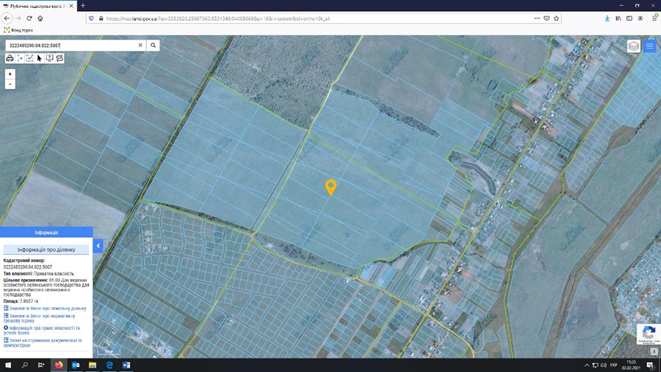Activate the pointer selection tool
The width and height of the screenshot is (661, 372).
click(x=40, y=58)
